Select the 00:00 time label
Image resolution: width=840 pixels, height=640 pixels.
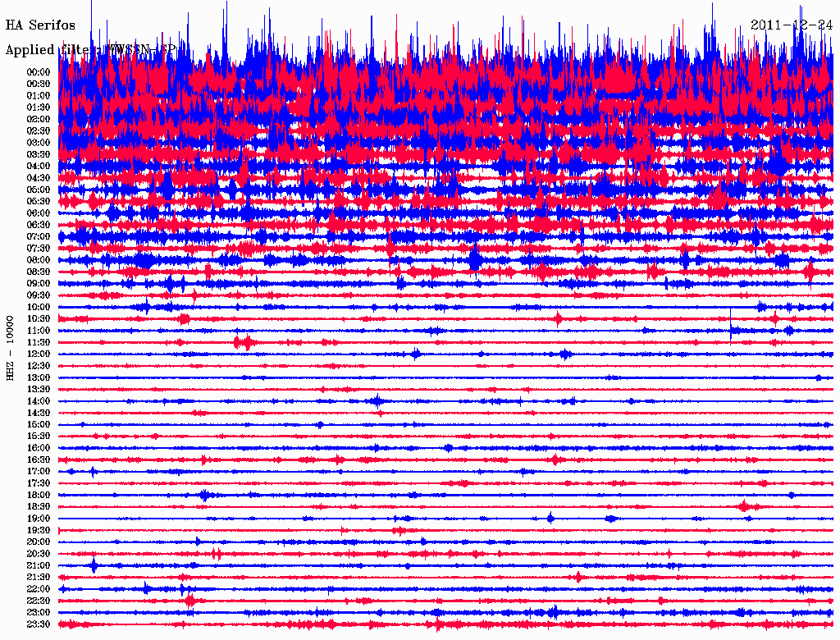(39, 72)
